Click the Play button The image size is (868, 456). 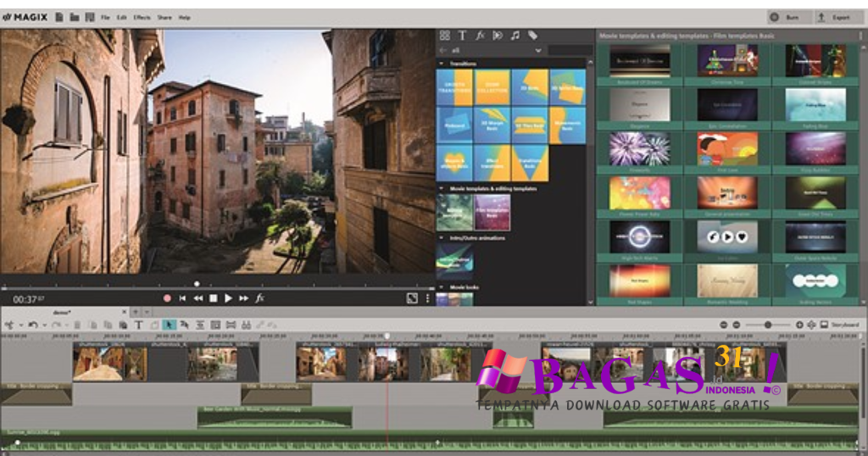[228, 298]
